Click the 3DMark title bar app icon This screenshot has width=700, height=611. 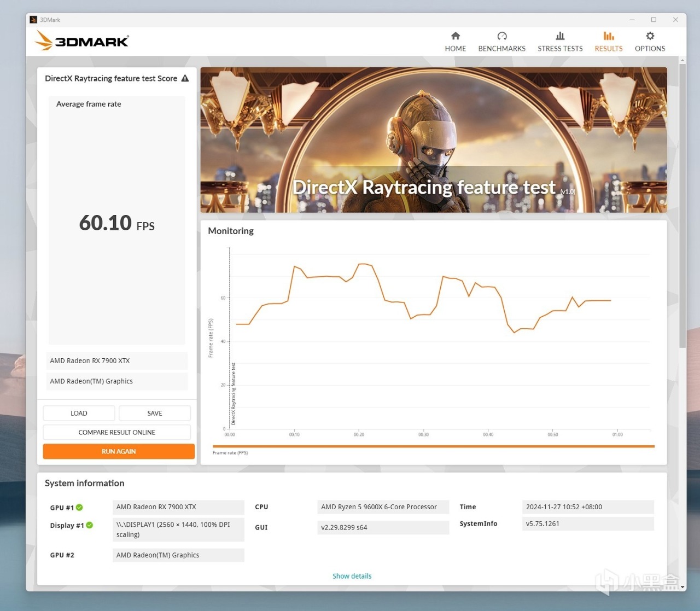click(x=33, y=20)
